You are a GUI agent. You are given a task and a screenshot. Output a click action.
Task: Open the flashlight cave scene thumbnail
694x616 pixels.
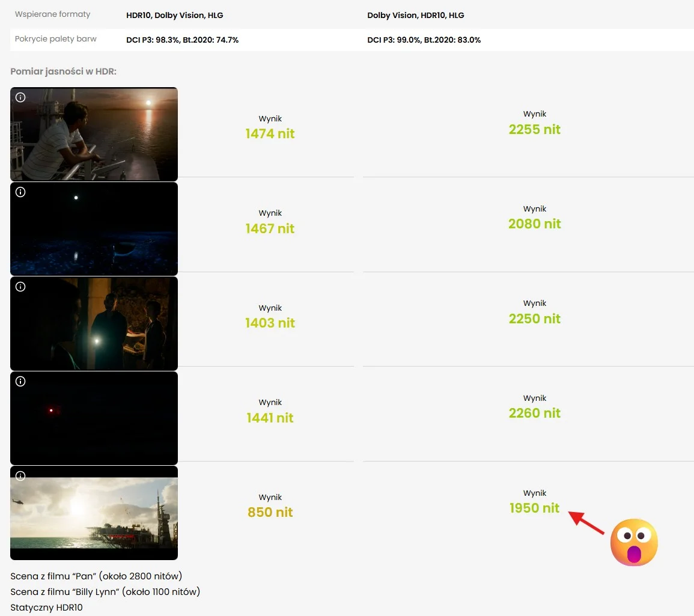point(94,323)
